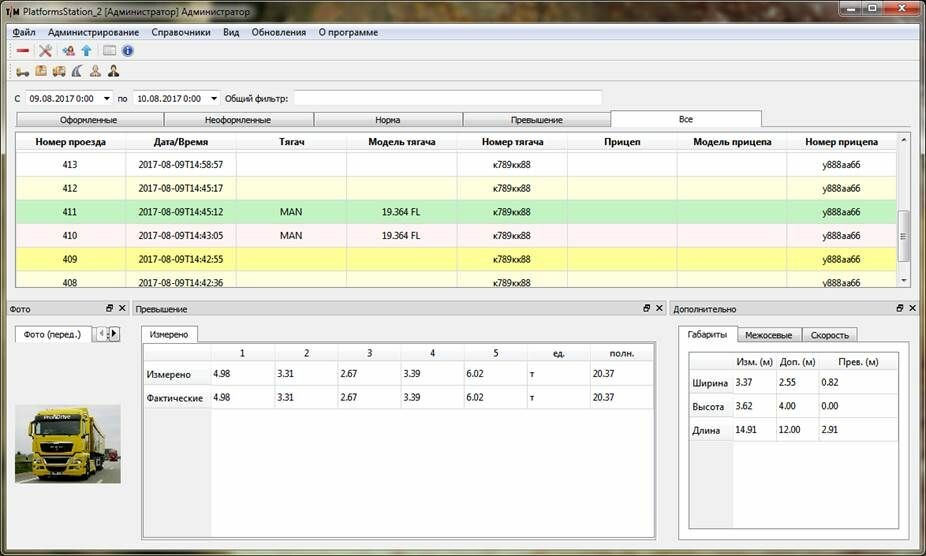
Task: Click the dark-suited user icon
Action: tap(113, 71)
